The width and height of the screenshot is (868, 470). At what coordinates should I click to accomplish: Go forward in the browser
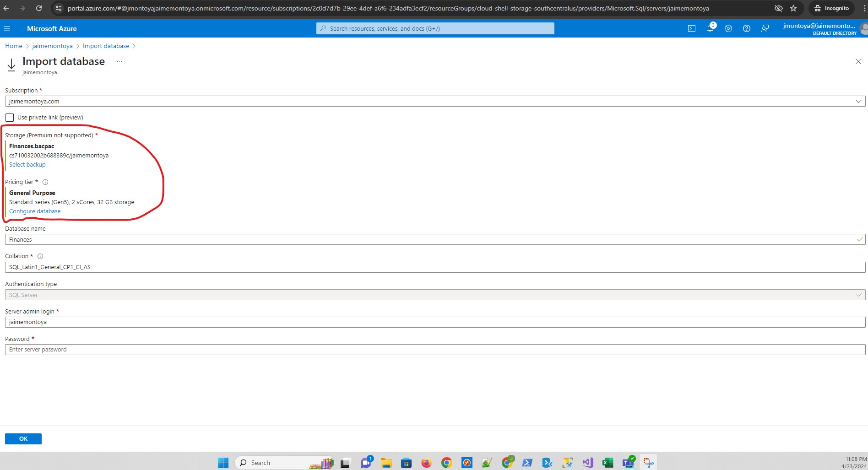(22, 8)
